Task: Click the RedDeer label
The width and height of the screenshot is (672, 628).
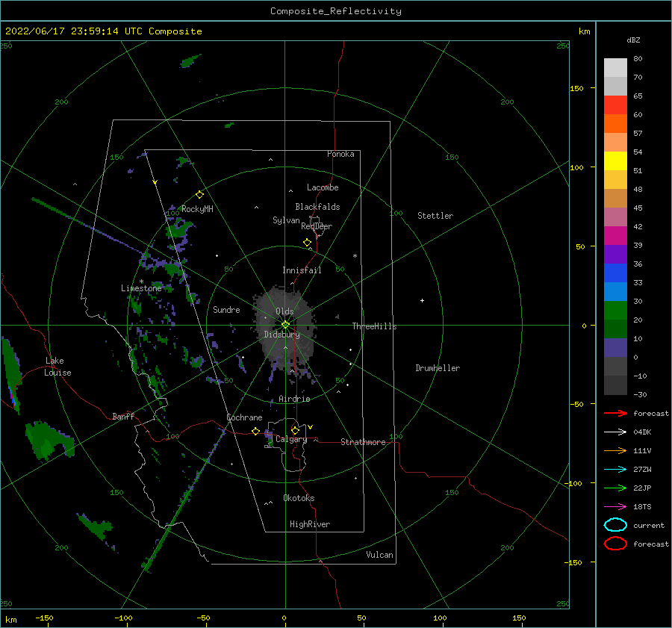Action: click(x=317, y=226)
